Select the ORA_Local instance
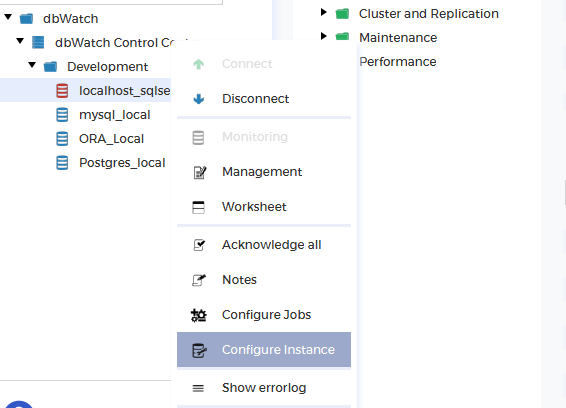Viewport: 566px width, 408px height. [111, 139]
